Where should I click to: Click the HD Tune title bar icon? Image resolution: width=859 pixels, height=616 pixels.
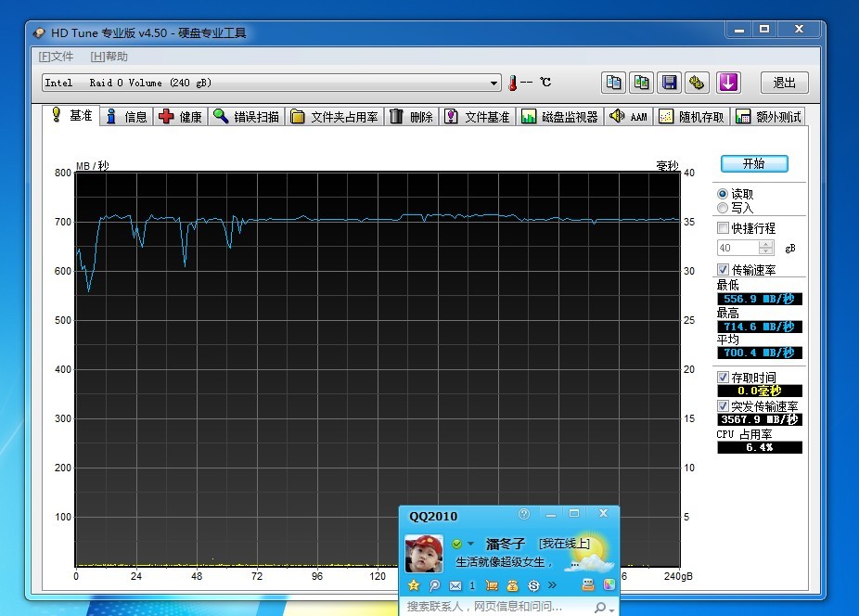coord(39,32)
